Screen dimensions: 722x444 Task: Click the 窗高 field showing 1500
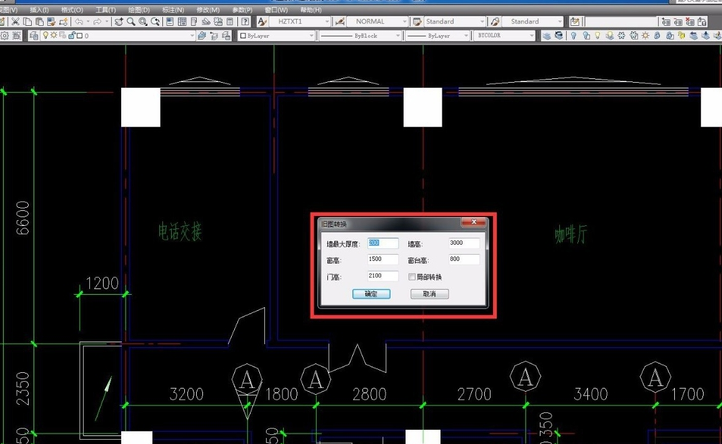(383, 260)
